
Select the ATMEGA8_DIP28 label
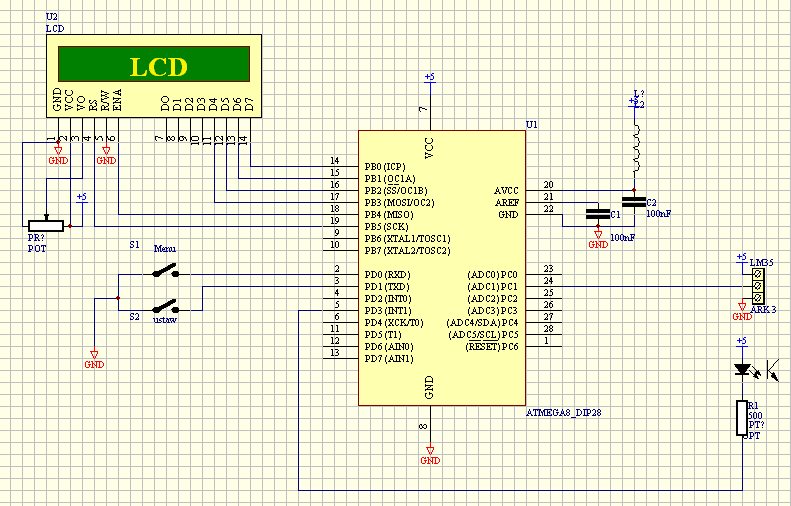[x=563, y=412]
